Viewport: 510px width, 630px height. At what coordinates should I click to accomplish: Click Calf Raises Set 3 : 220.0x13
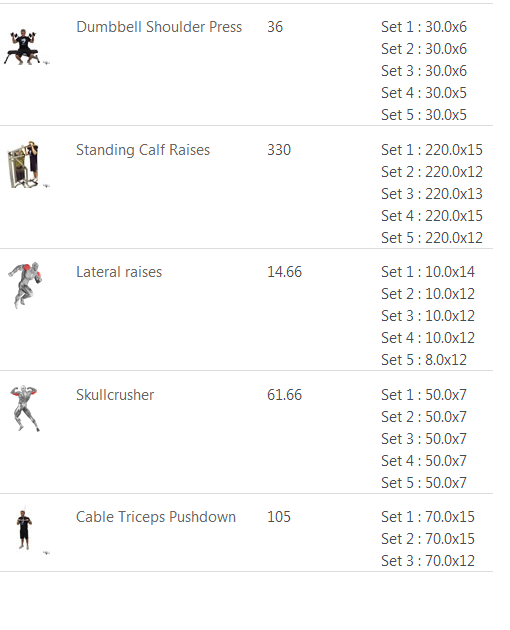tap(432, 194)
